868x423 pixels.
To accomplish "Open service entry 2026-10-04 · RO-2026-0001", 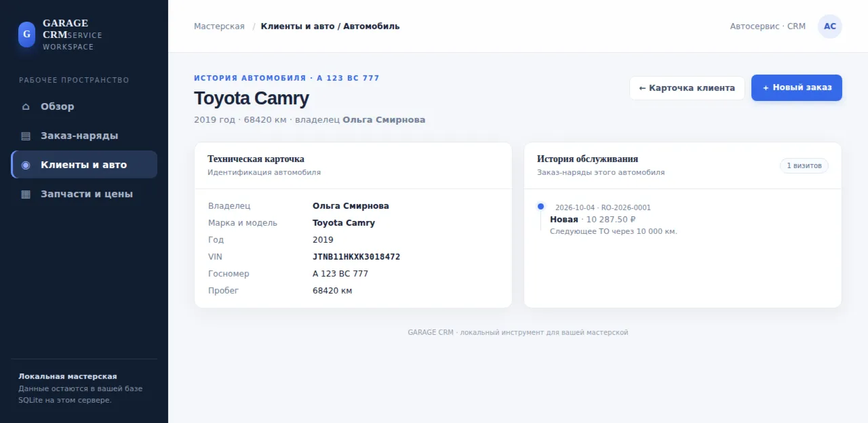I will pos(603,207).
